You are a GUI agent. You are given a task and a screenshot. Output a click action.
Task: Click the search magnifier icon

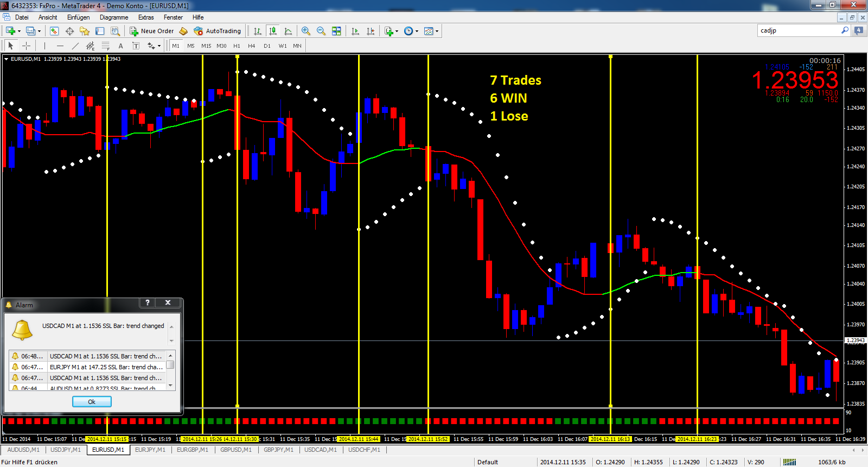tap(845, 30)
